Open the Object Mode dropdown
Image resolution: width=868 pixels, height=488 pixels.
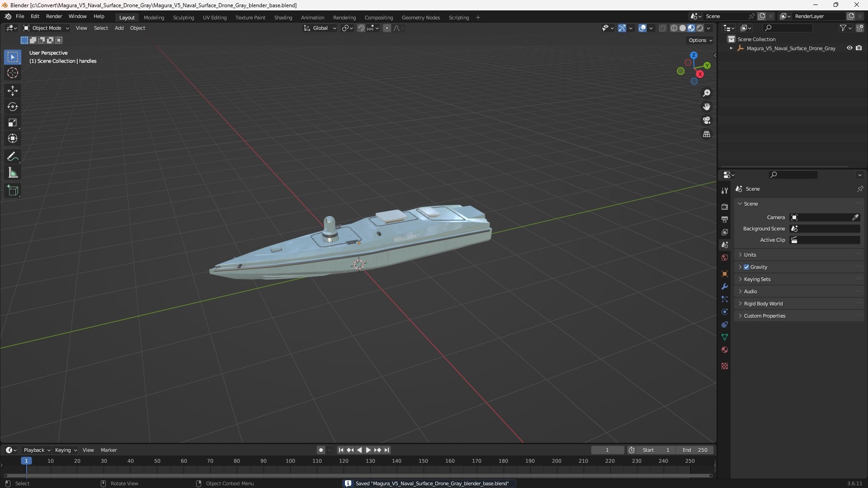46,28
